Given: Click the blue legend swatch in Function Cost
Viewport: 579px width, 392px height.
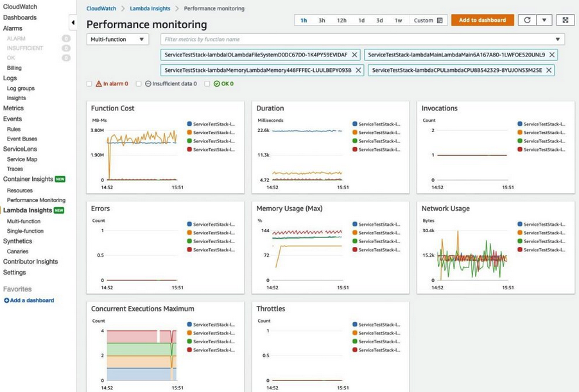Looking at the screenshot, I should pyautogui.click(x=189, y=124).
